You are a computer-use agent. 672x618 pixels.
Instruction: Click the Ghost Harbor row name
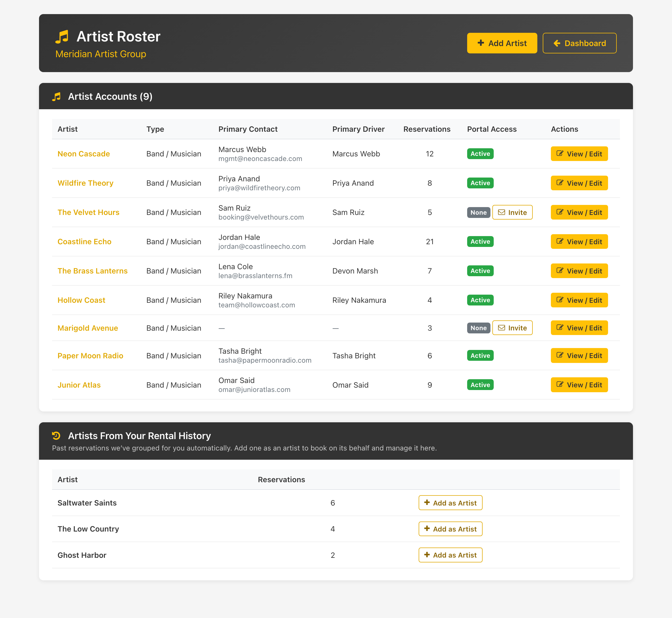click(82, 555)
